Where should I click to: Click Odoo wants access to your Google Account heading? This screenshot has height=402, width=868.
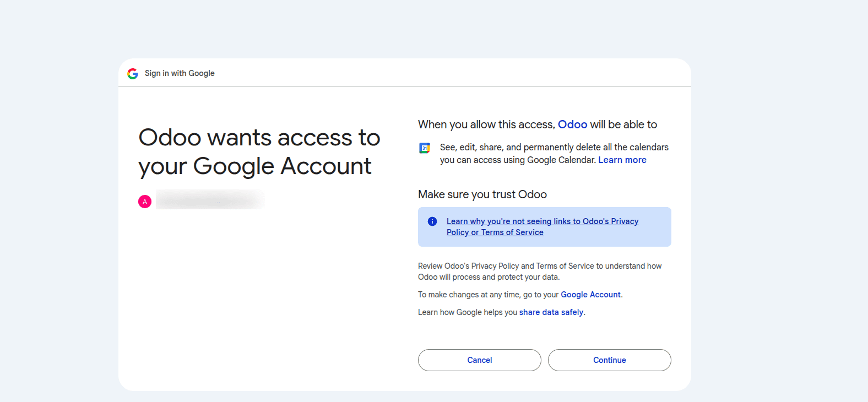tap(259, 152)
